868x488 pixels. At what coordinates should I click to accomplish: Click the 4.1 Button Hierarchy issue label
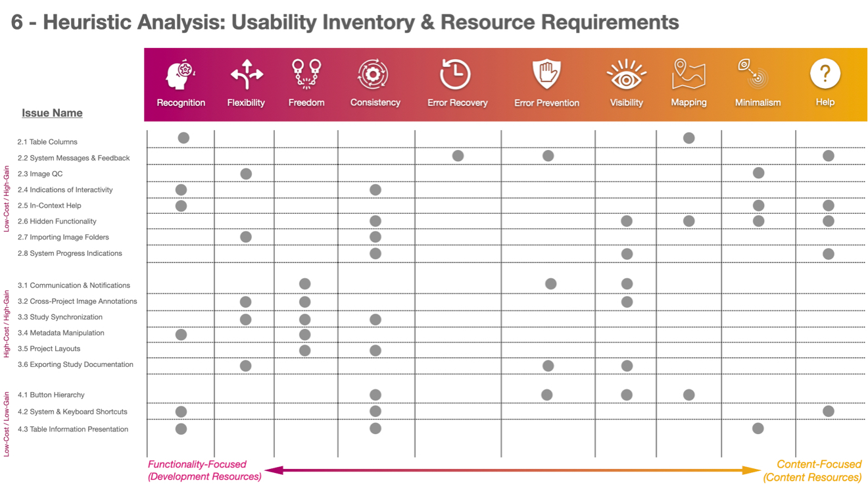(51, 395)
